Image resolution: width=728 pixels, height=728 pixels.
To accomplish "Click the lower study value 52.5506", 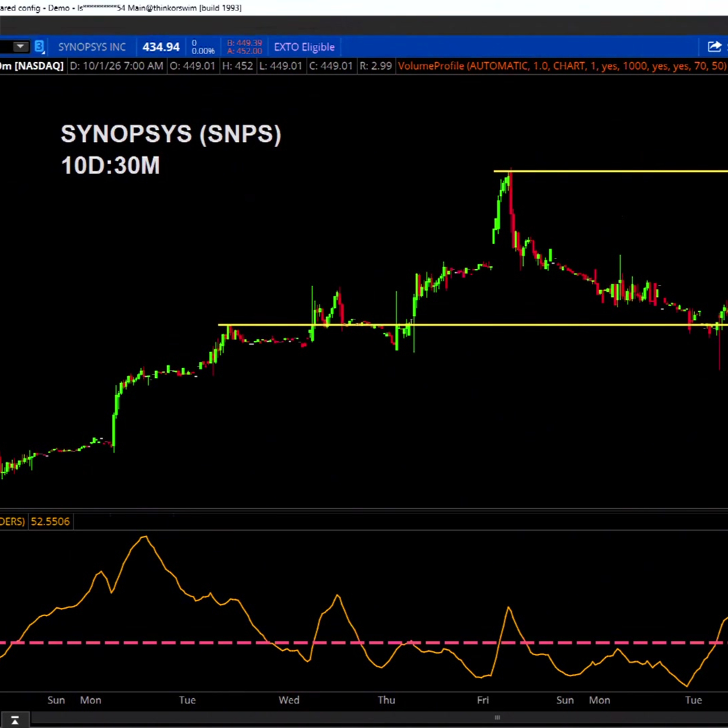I will tap(50, 521).
